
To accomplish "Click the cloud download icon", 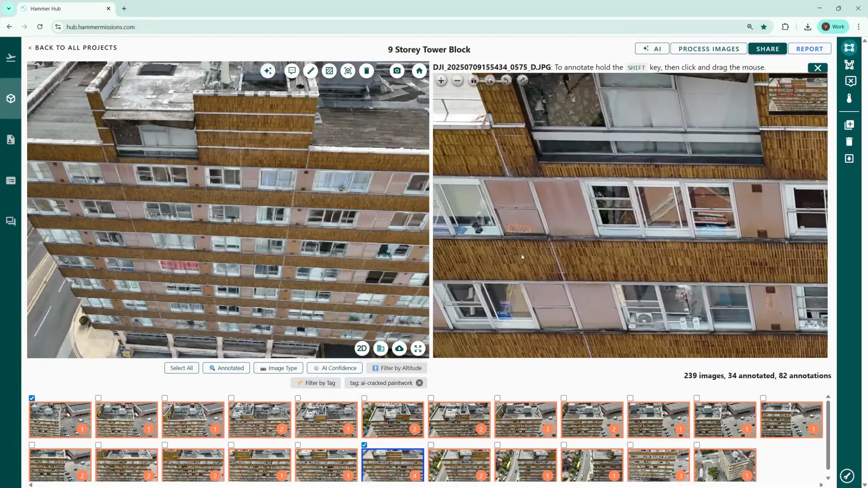I will pyautogui.click(x=399, y=348).
